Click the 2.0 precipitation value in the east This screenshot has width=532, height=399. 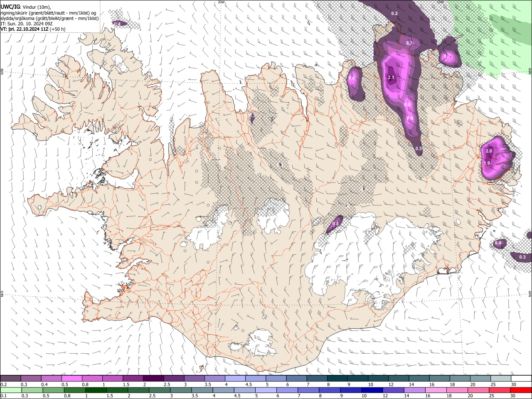tap(489, 151)
